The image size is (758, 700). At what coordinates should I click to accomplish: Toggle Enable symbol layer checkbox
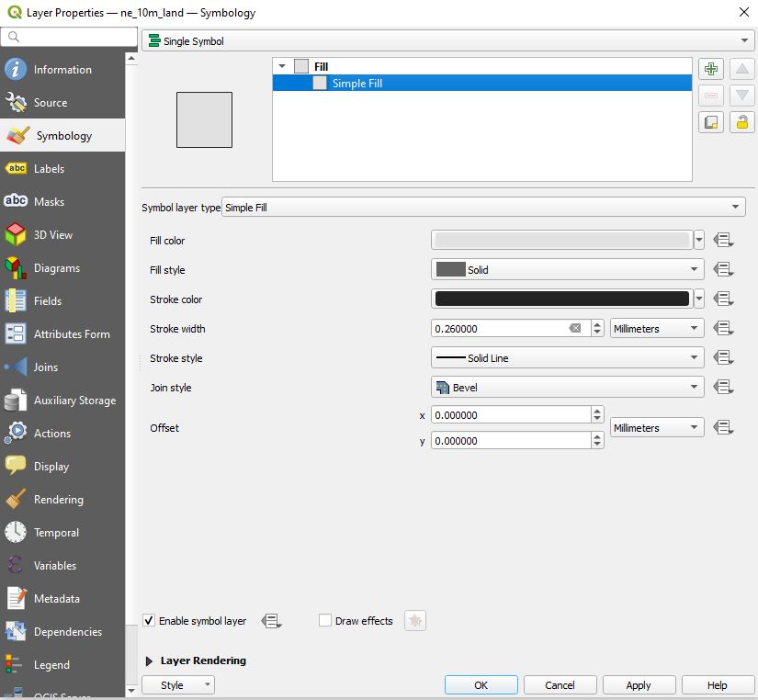(149, 620)
